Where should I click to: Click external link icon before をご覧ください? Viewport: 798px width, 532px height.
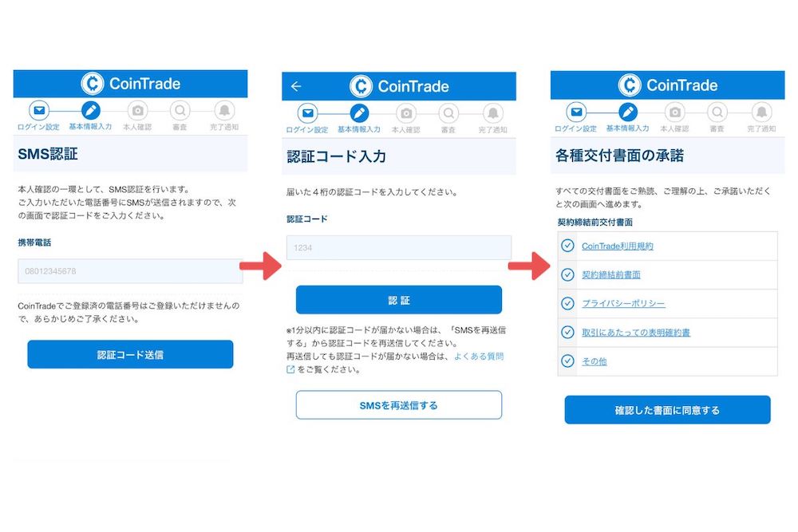(x=290, y=369)
